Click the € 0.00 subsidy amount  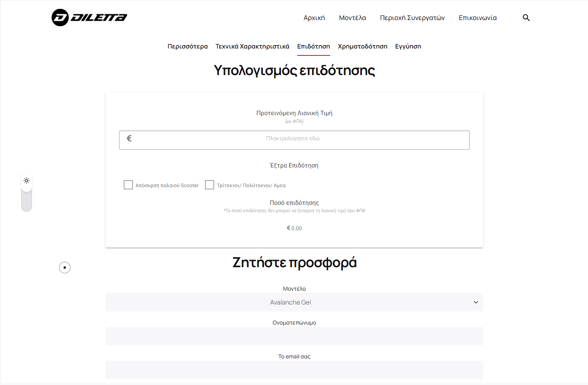click(x=294, y=228)
